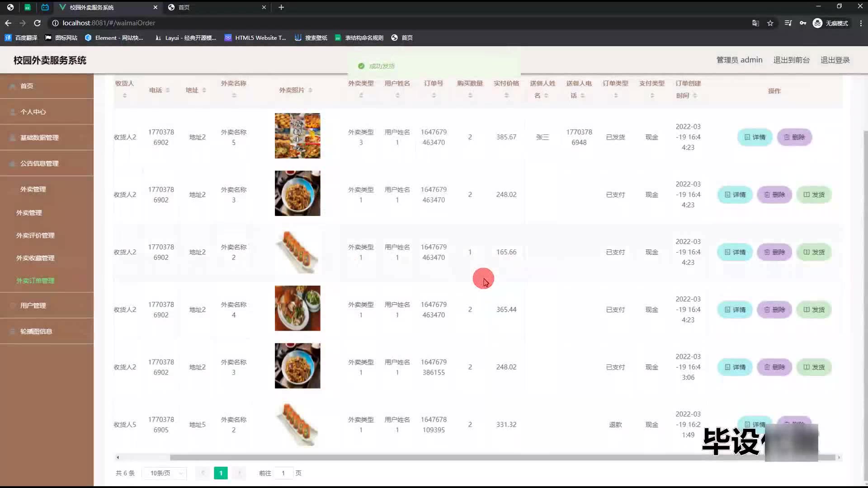
Task: Open the new tab plus button
Action: 281,7
